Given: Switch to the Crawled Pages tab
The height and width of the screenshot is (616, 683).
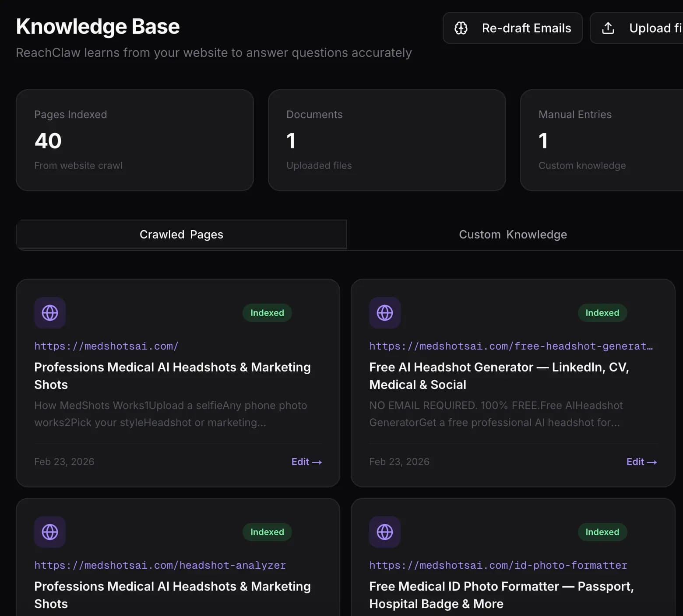Looking at the screenshot, I should [x=181, y=234].
